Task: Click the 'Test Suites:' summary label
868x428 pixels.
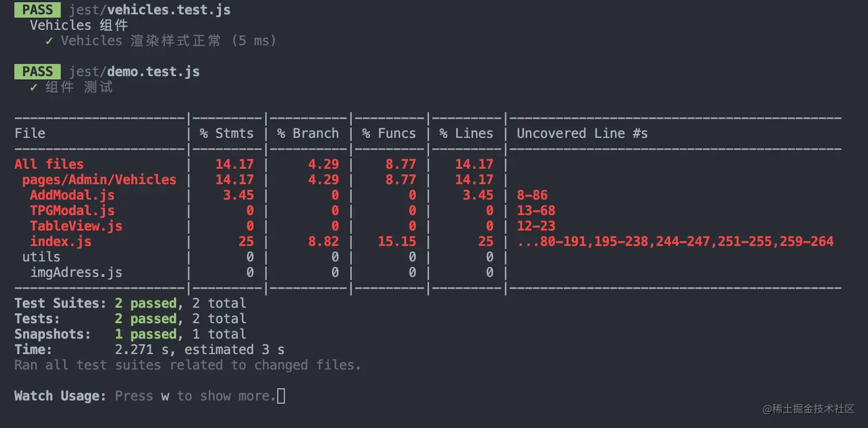Action: click(60, 303)
